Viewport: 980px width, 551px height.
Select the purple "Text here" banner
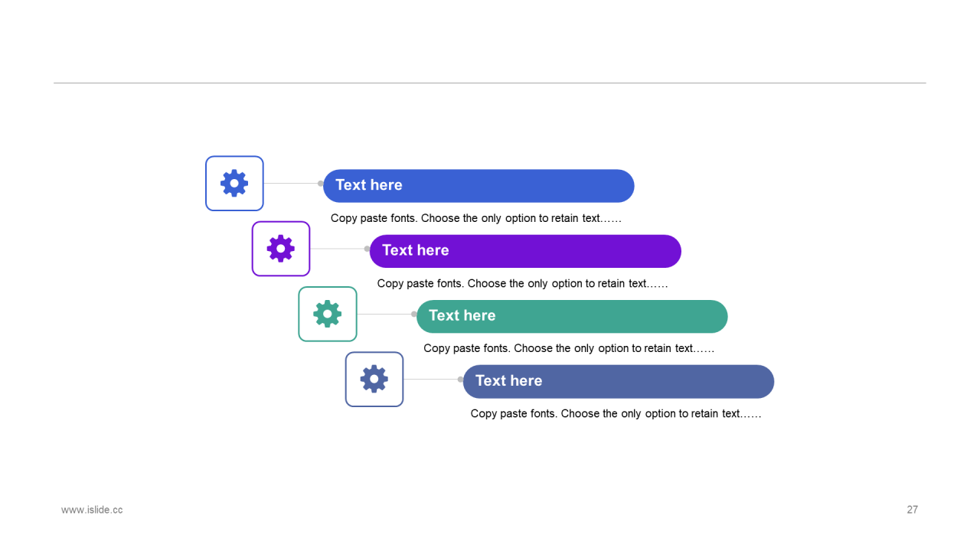click(525, 251)
